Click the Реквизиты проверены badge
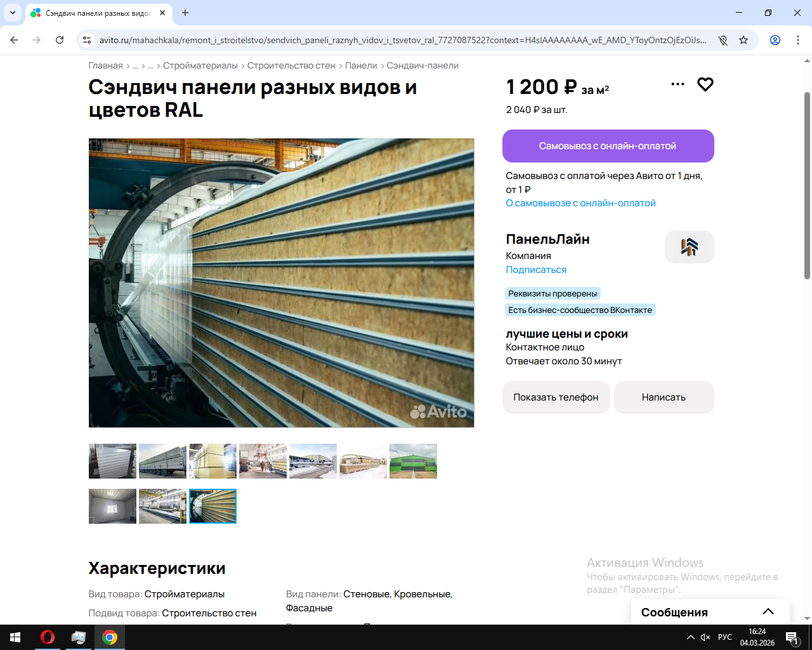 point(553,293)
